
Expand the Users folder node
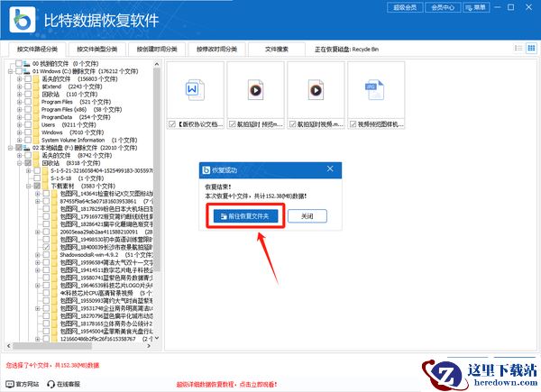pyautogui.click(x=19, y=124)
